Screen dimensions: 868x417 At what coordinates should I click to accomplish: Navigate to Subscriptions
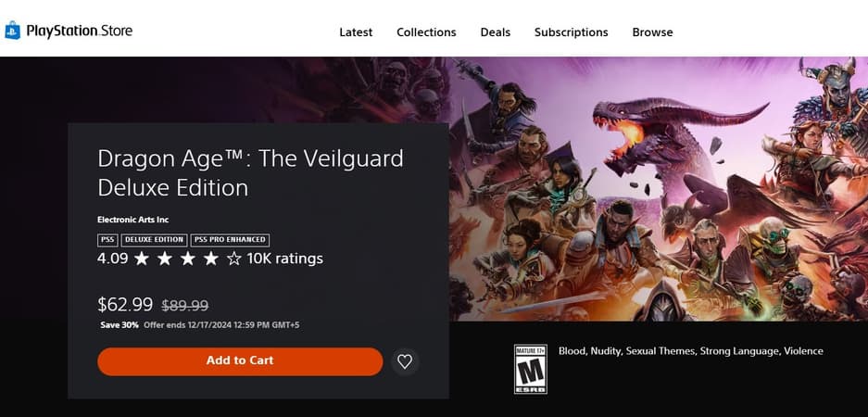pyautogui.click(x=571, y=32)
